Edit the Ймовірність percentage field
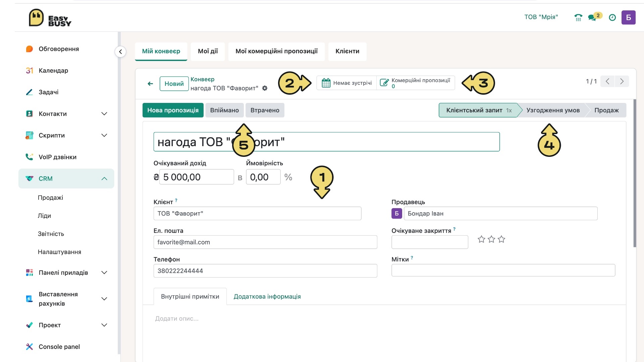The image size is (644, 362). (x=263, y=177)
